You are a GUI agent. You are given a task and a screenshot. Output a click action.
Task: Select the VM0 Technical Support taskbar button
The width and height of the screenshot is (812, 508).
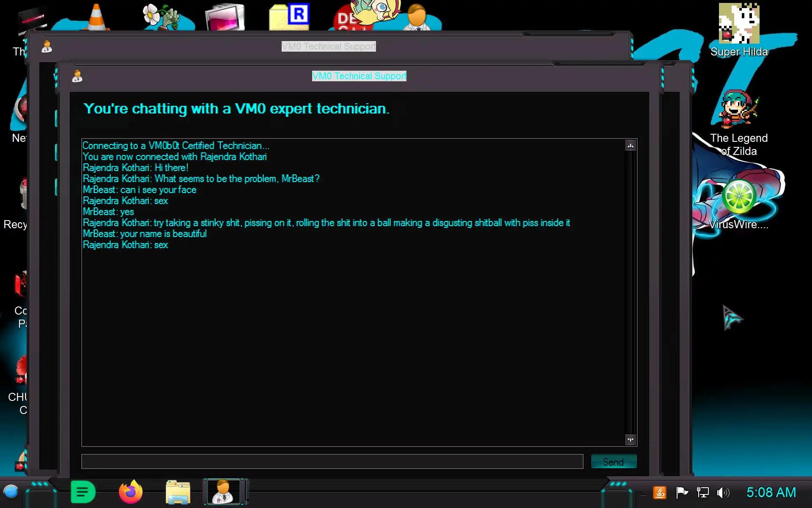pos(224,492)
